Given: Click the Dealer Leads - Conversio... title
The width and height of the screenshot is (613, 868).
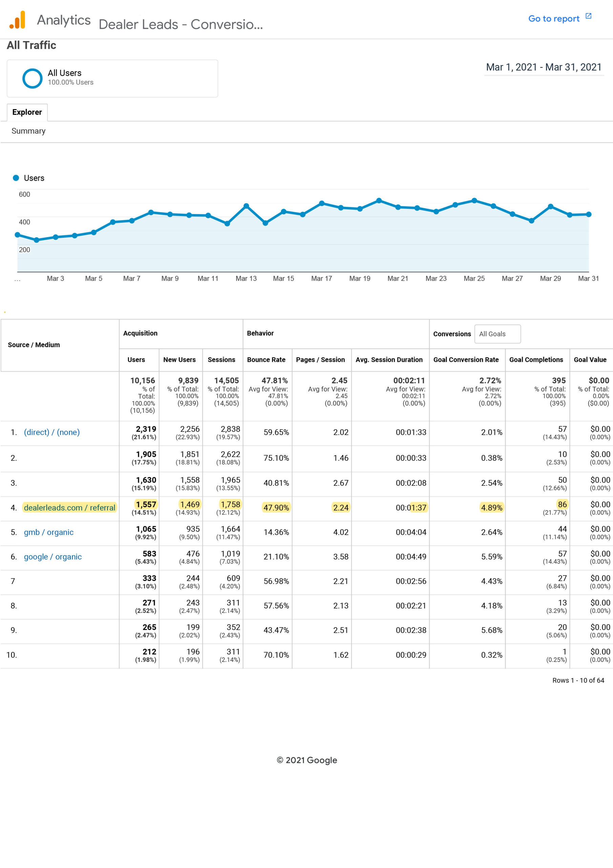Looking at the screenshot, I should click(x=181, y=24).
